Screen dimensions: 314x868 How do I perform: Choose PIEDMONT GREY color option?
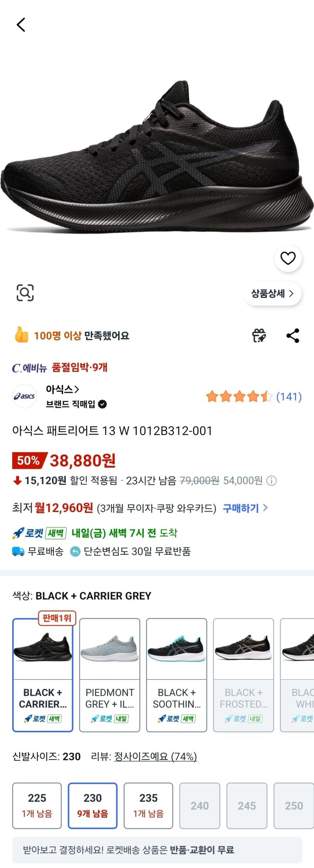pyautogui.click(x=110, y=675)
